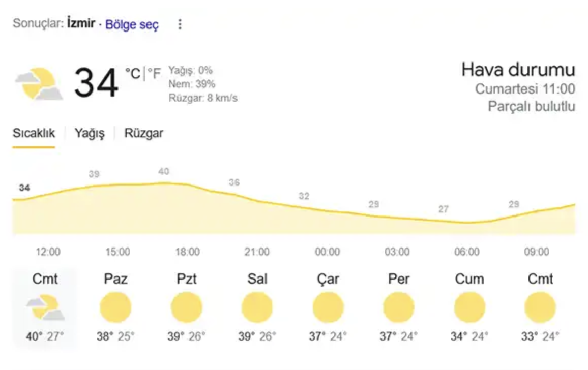Click the sun icon beneath Çar
588x370 pixels.
(x=329, y=306)
